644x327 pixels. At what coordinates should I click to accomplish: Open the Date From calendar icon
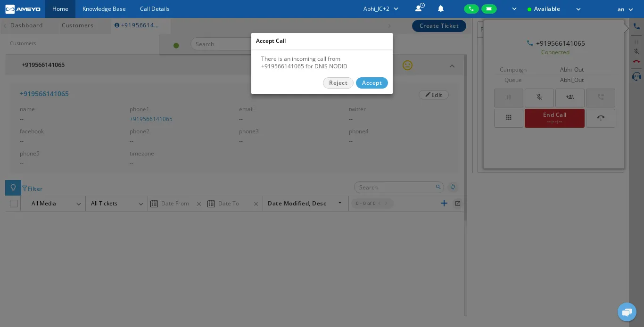coord(154,204)
